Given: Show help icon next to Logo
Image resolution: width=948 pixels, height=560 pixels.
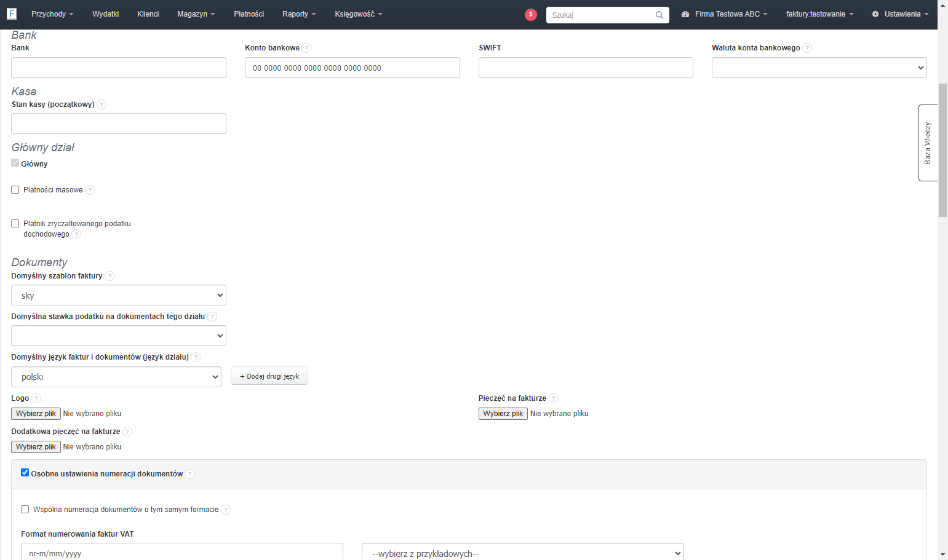Looking at the screenshot, I should point(36,398).
